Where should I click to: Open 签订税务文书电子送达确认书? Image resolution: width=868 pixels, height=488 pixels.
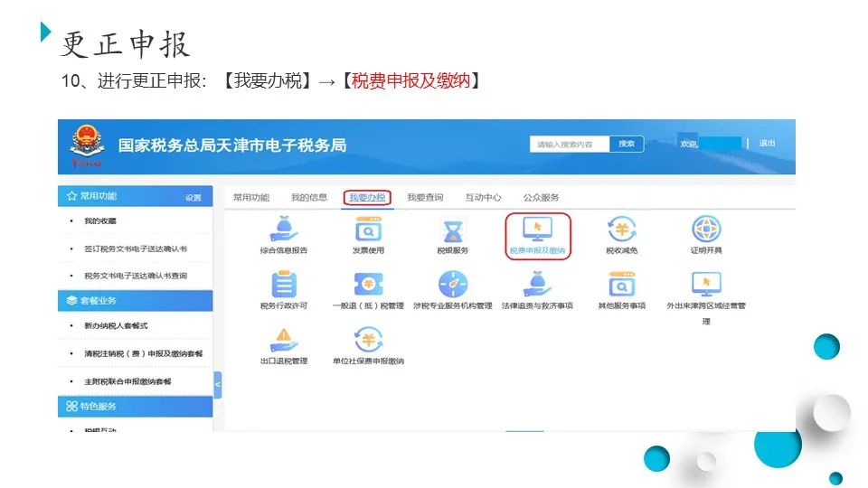point(136,249)
